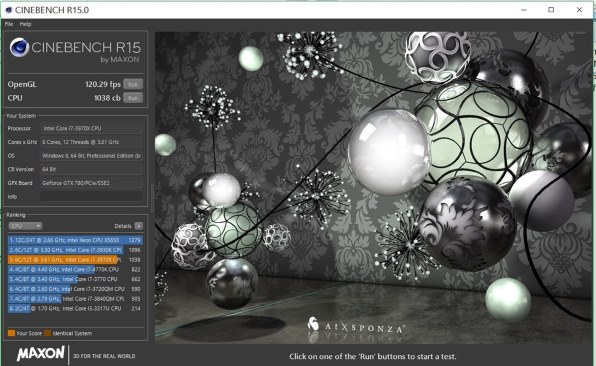
Task: Click the Cinebench title bar app icon
Action: [x=8, y=10]
